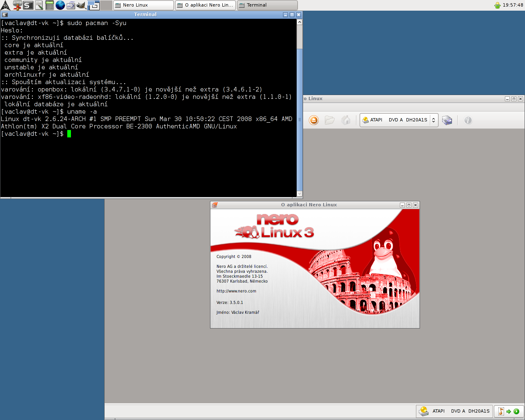
Task: Click the Nero about dialog window icon
Action: 215,205
